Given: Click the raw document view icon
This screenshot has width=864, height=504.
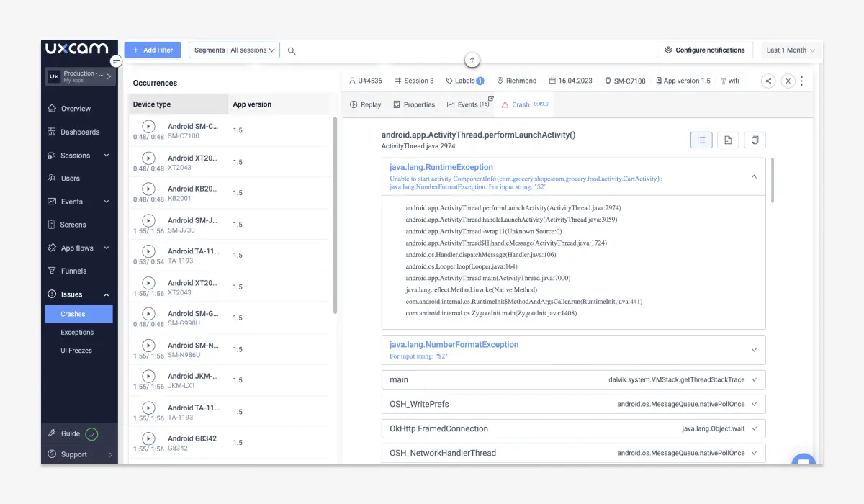Looking at the screenshot, I should click(x=728, y=140).
